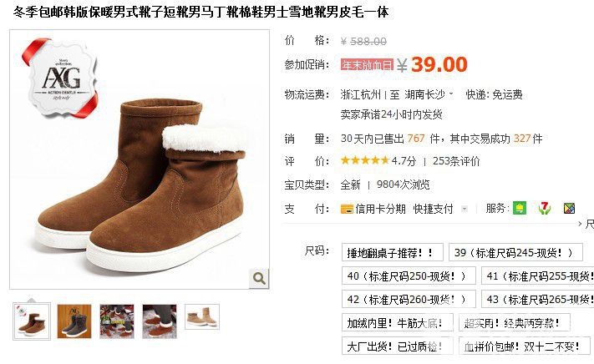Click the AXG brand logo badge
Screen dimensions: 594x364
click(61, 78)
